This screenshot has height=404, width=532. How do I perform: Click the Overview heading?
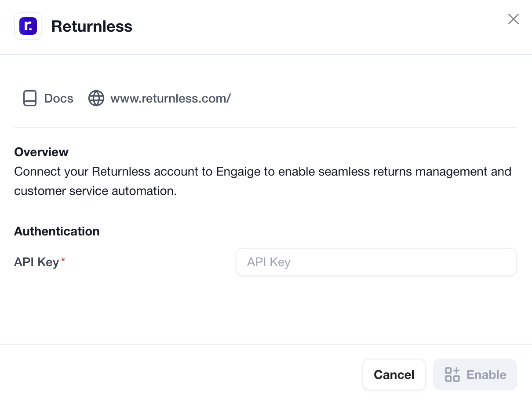41,152
